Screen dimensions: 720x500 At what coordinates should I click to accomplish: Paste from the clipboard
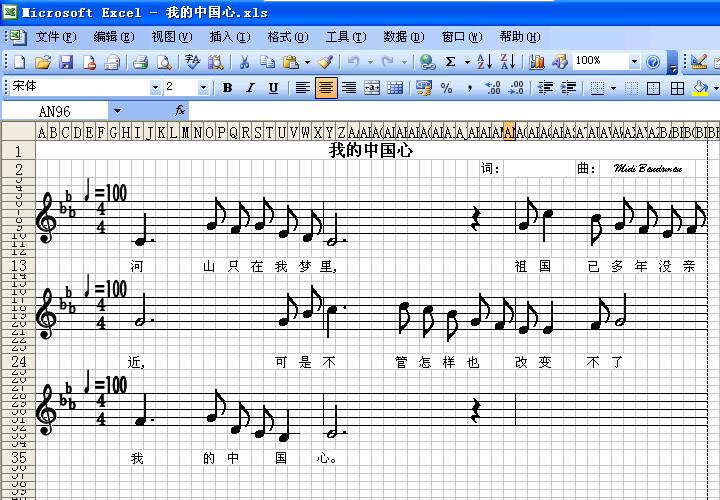coord(291,62)
